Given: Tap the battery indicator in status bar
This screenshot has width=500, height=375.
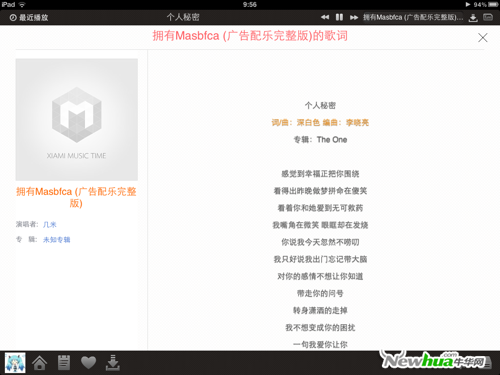Looking at the screenshot, I should click(x=493, y=5).
